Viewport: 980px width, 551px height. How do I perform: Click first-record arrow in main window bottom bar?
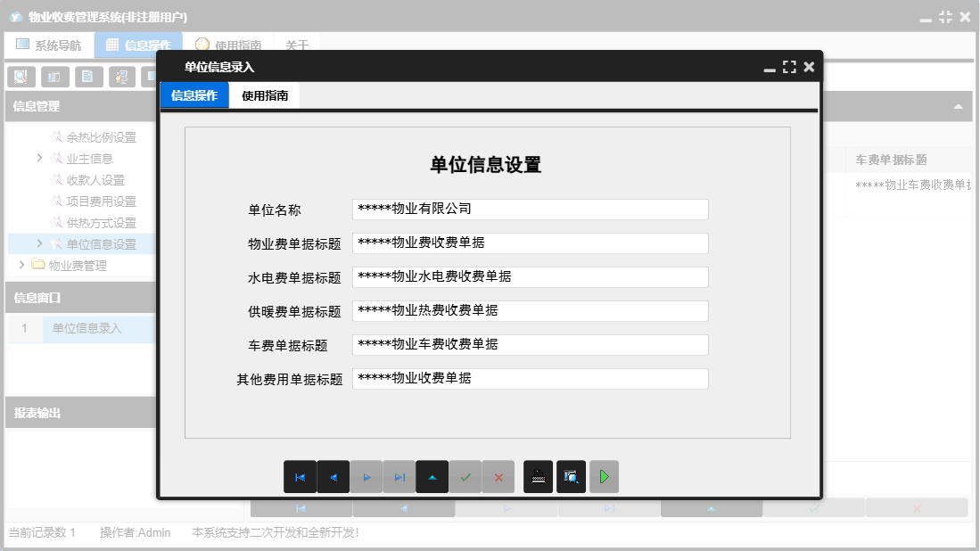point(301,508)
